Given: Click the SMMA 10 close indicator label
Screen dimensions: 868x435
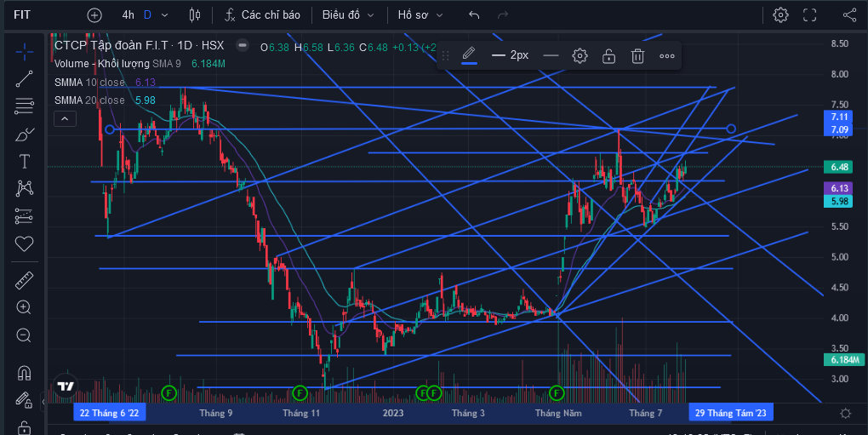Looking at the screenshot, I should (89, 83).
